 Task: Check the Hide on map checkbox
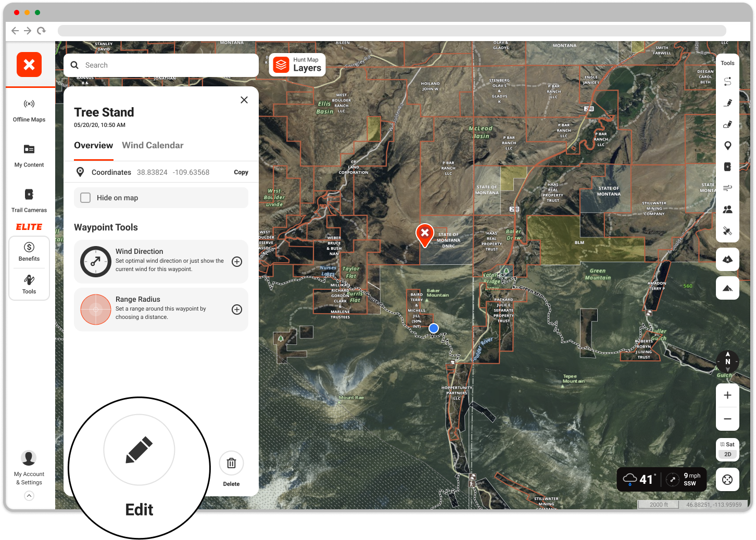click(x=85, y=198)
